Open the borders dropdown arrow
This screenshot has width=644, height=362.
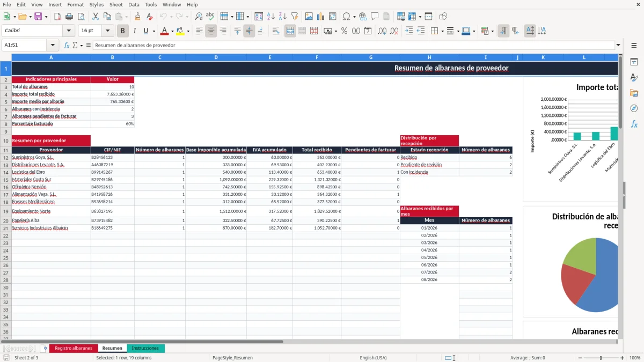(x=443, y=31)
